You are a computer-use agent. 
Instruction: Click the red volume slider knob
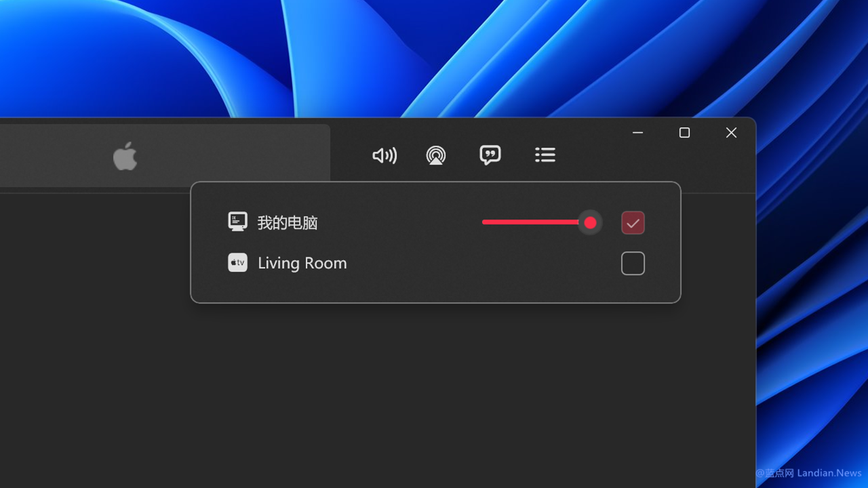pos(590,222)
